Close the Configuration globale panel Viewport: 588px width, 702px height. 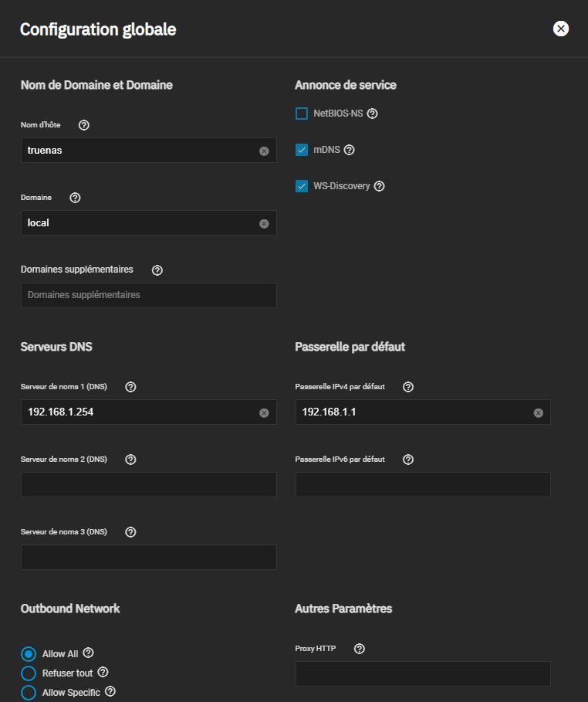pos(561,29)
